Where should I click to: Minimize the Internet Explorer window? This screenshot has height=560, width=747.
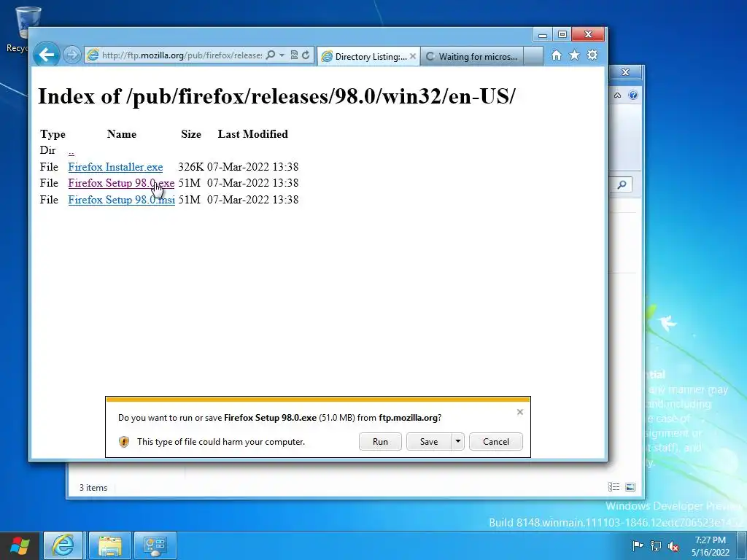[542, 35]
